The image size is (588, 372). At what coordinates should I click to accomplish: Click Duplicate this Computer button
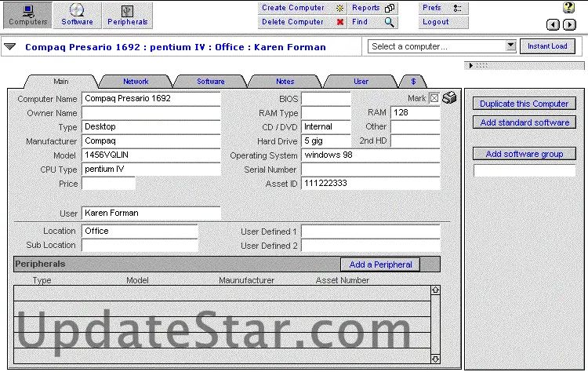[x=524, y=104]
